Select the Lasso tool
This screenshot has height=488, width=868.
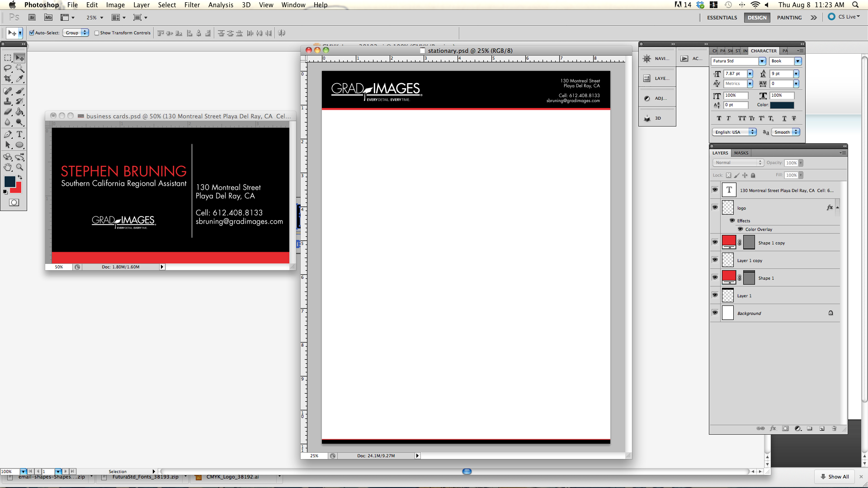(x=8, y=68)
